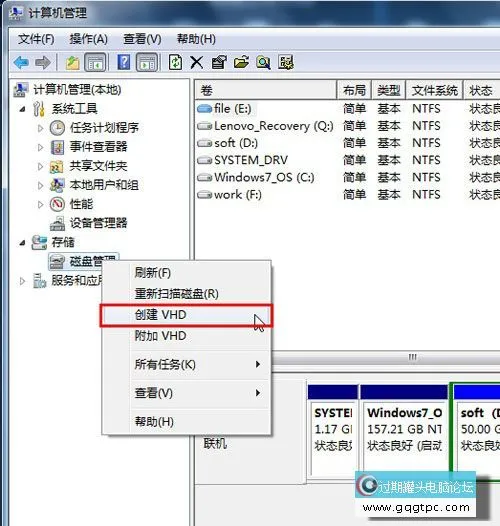
Task: Open the 操作(A) menu
Action: (x=88, y=39)
